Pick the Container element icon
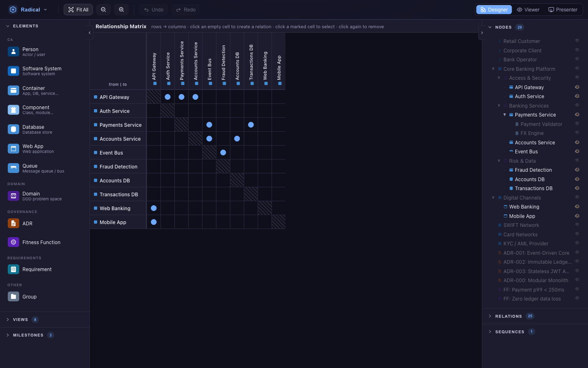 pos(13,90)
